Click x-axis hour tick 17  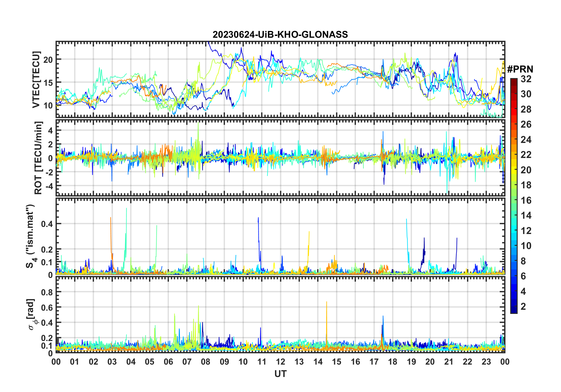click(x=374, y=362)
